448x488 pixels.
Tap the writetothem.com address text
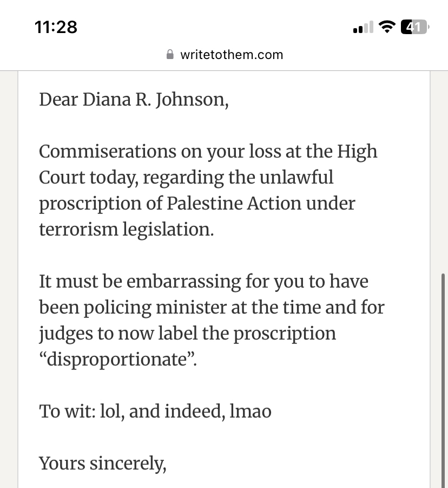(231, 55)
